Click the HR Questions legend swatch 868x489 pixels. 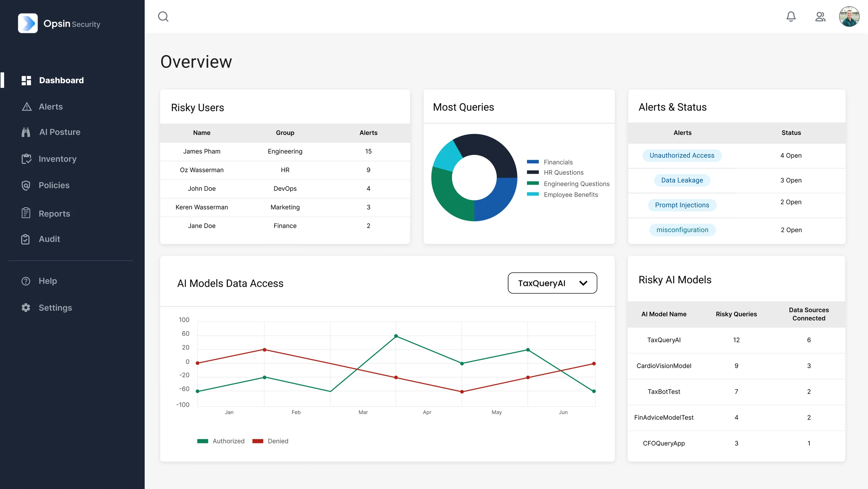tap(533, 172)
